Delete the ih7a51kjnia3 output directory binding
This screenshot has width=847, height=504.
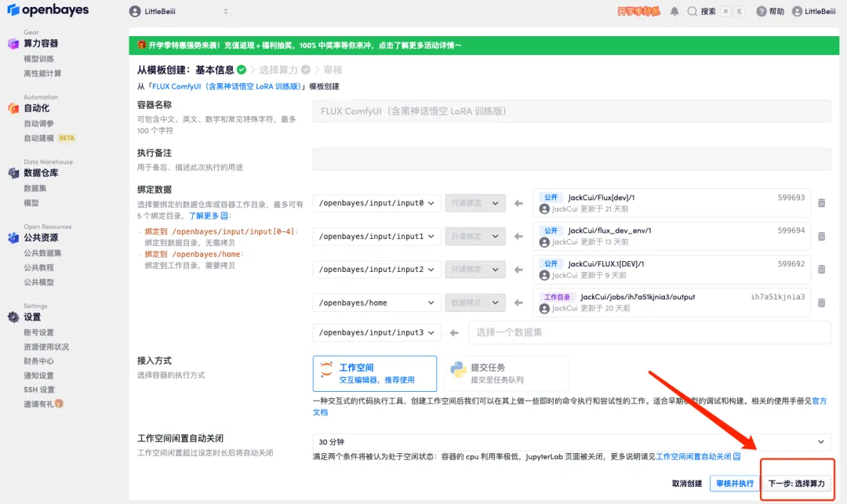coord(821,303)
